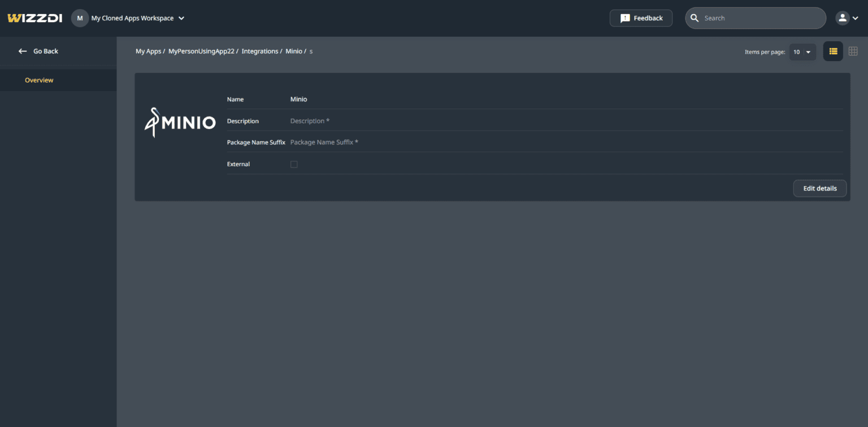Image resolution: width=868 pixels, height=427 pixels.
Task: Click the workspace avatar with letter M
Action: point(80,18)
